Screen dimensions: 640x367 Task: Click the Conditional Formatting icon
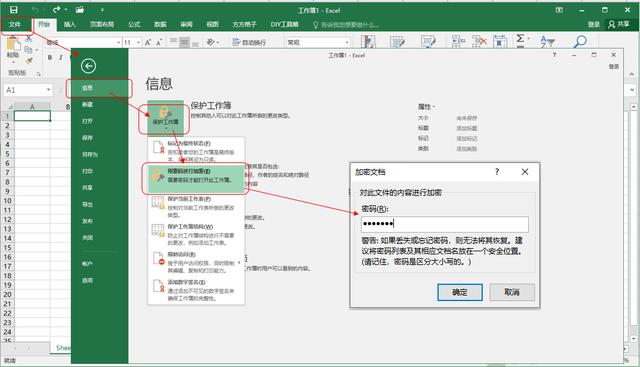pos(369,42)
